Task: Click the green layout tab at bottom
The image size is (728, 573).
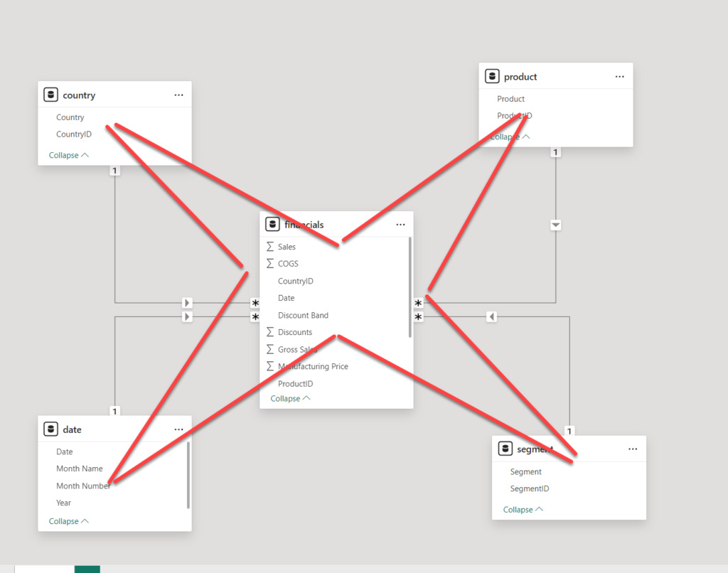Action: [87, 569]
